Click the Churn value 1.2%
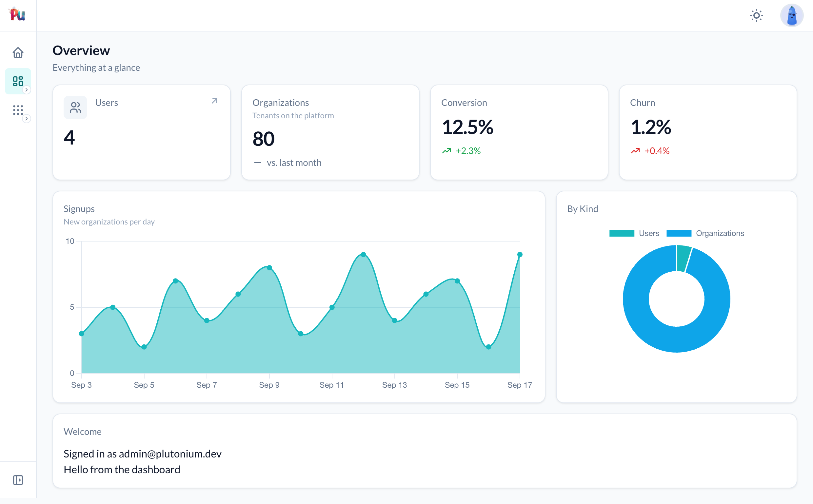The image size is (813, 504). coord(651,127)
